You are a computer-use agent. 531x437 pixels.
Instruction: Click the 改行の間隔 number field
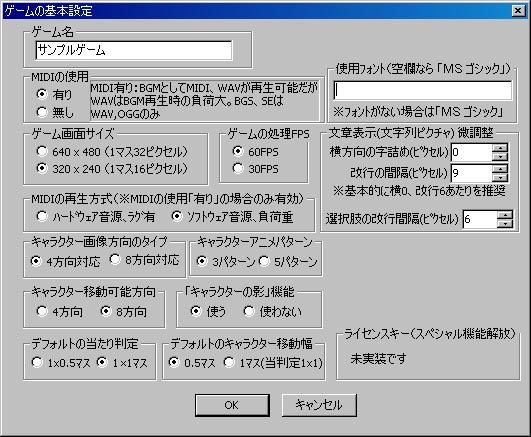point(471,173)
